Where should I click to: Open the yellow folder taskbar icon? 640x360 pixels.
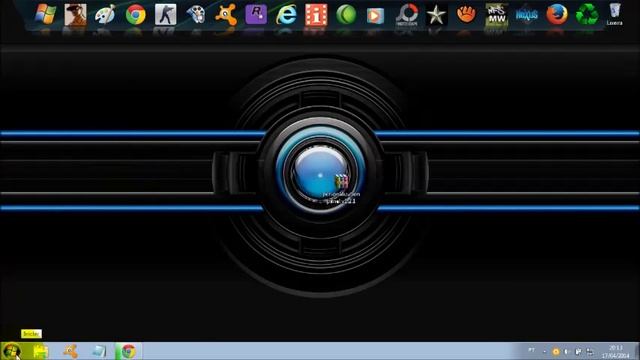click(41, 351)
